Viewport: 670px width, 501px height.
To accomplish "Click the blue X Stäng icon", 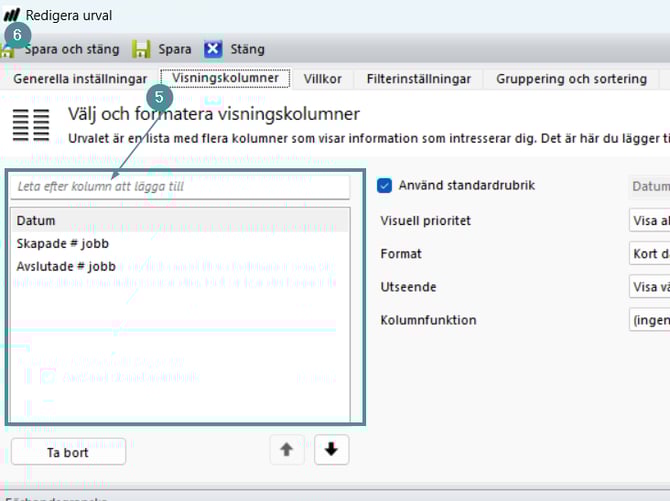I will pyautogui.click(x=213, y=49).
